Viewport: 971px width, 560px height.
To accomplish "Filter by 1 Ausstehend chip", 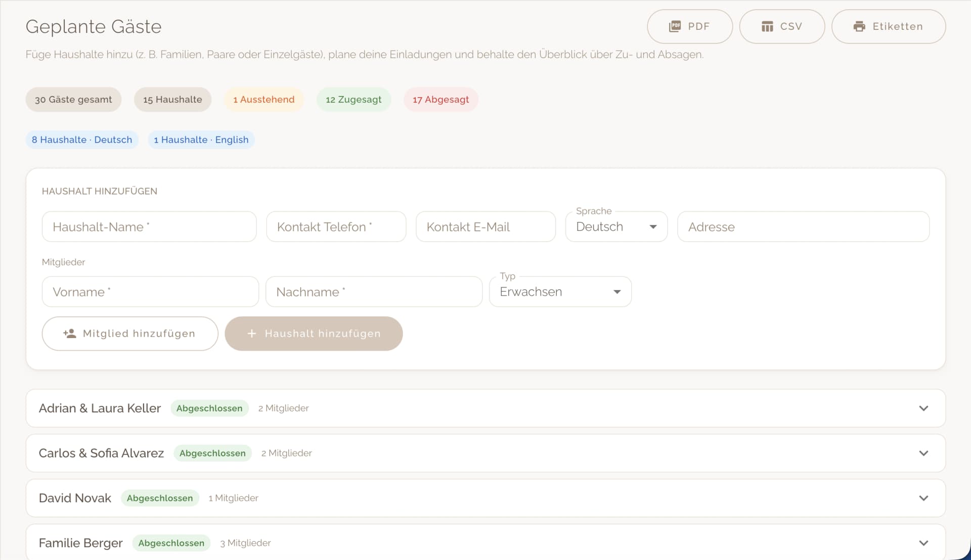I will 263,100.
